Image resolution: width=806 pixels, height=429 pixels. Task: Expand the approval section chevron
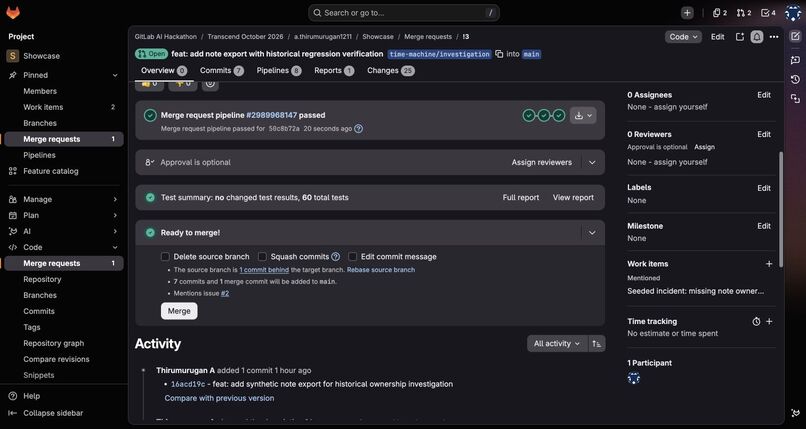tap(592, 162)
